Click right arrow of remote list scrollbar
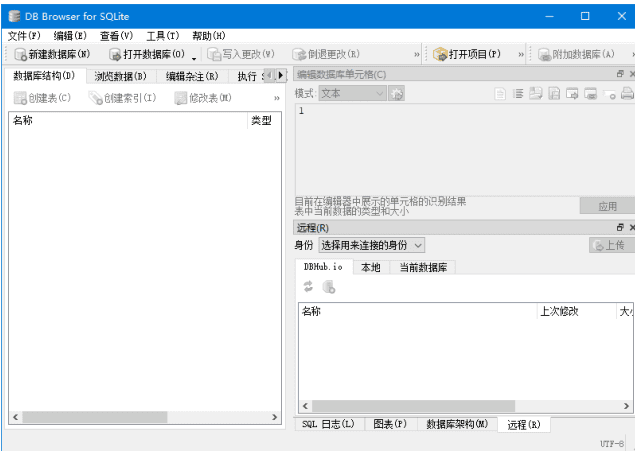The height and width of the screenshot is (451, 635). pyautogui.click(x=626, y=406)
